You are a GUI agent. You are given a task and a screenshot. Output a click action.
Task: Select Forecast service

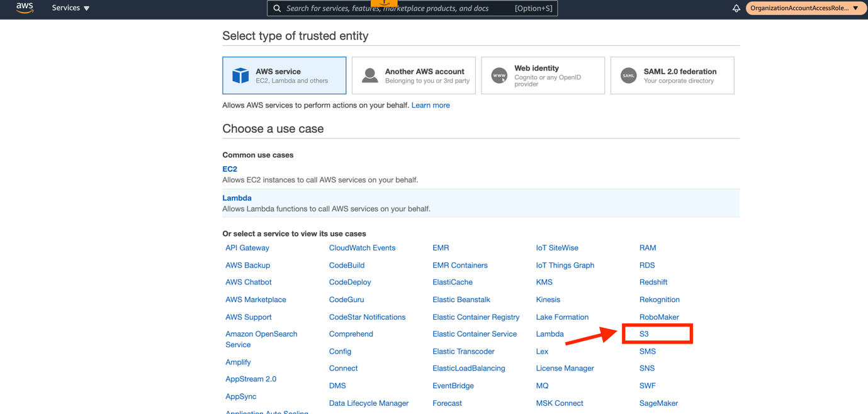[447, 403]
